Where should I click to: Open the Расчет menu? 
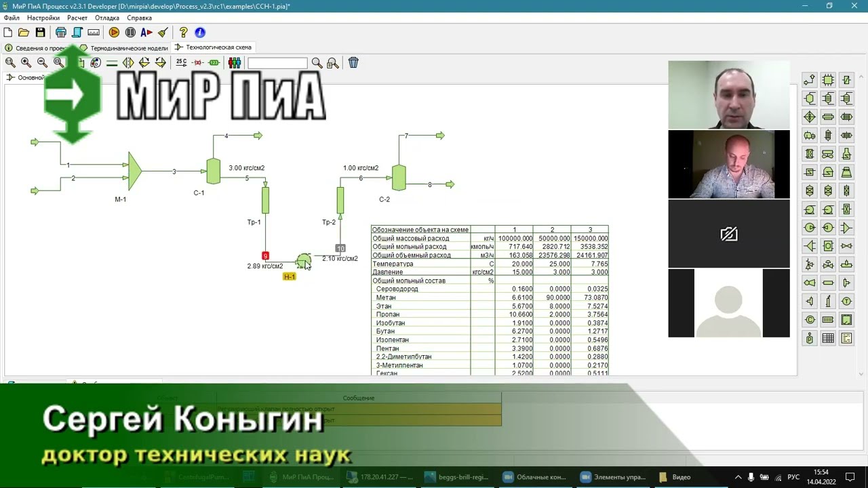pos(77,18)
